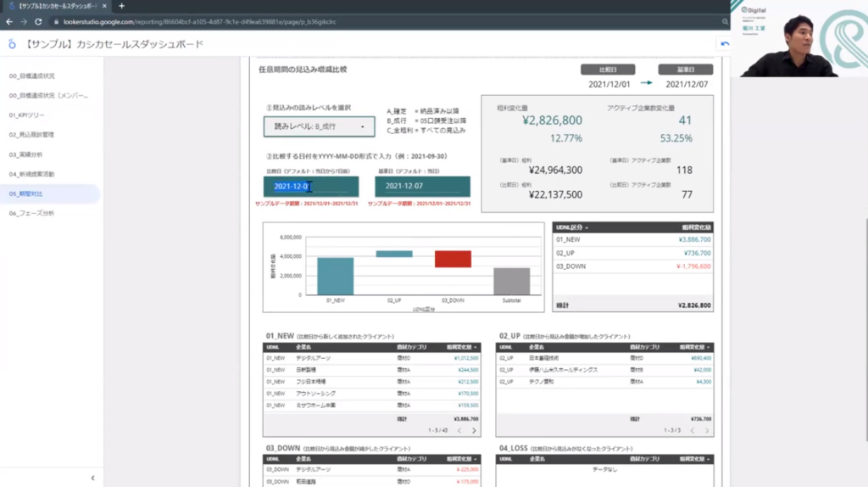Sort by UDNL区分 column header in summary table
868x487 pixels.
[x=572, y=227]
